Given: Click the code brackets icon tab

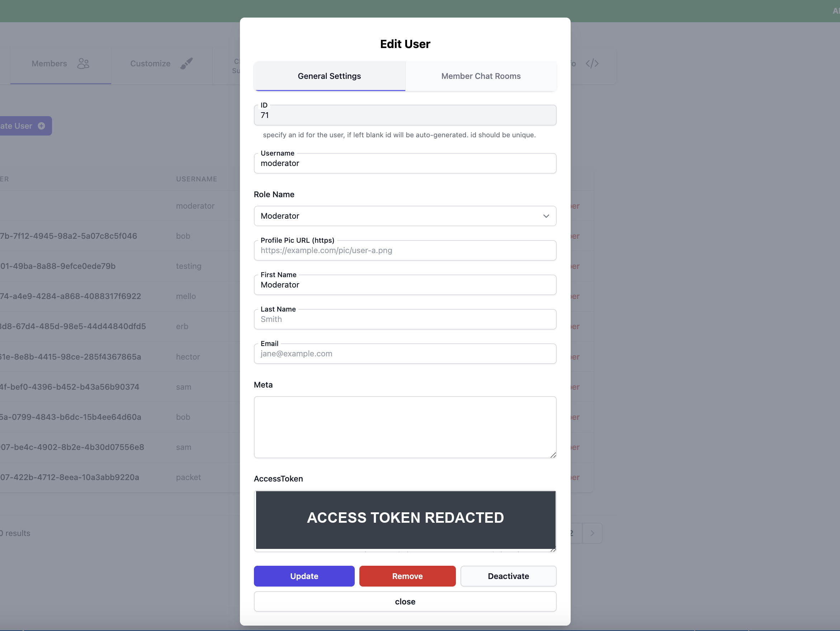Looking at the screenshot, I should pos(592,63).
